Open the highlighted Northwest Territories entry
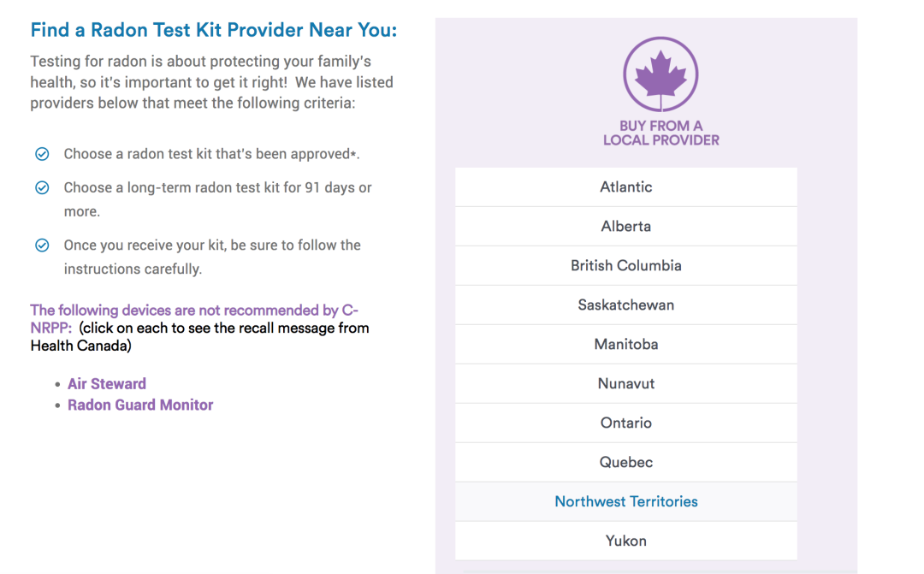Viewport: 924px width, 574px height. [x=625, y=501]
